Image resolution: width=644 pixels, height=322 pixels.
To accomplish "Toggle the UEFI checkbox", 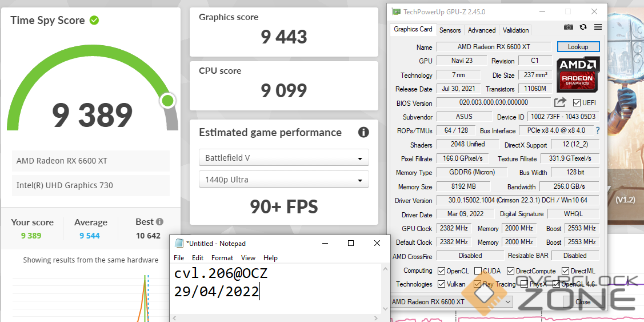I will (577, 103).
